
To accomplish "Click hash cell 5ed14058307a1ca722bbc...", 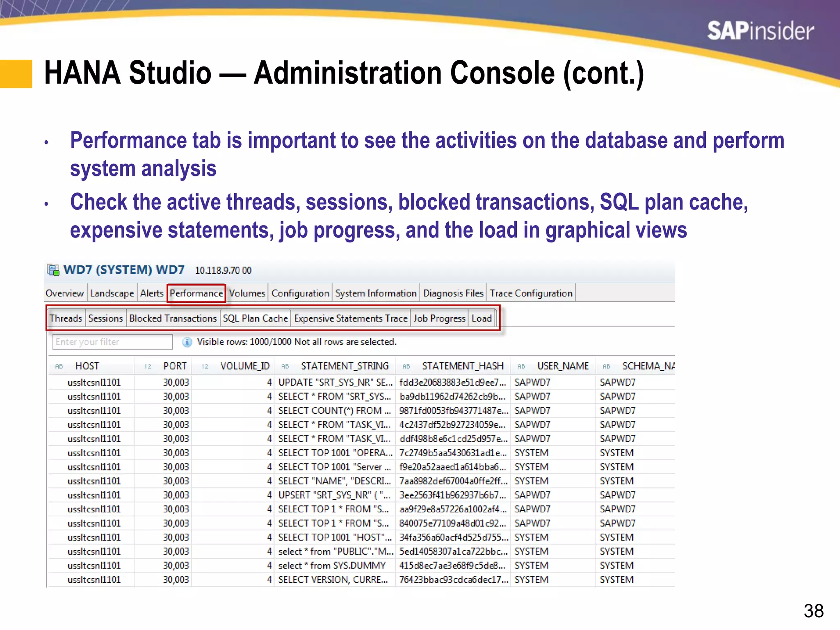I will [x=453, y=552].
